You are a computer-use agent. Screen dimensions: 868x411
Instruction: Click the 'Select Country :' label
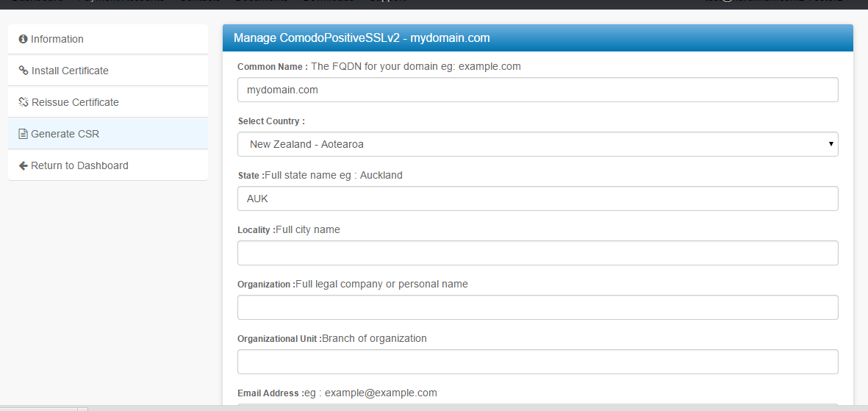pyautogui.click(x=271, y=121)
